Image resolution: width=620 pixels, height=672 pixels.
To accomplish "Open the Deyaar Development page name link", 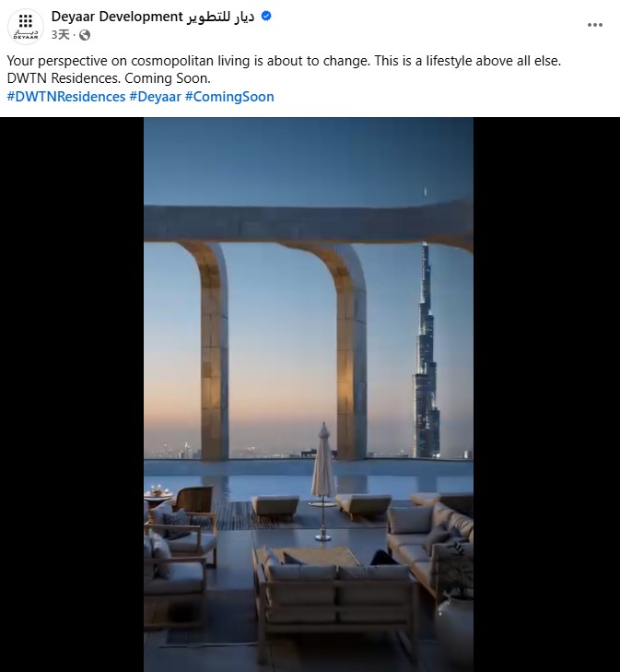I will (x=153, y=17).
